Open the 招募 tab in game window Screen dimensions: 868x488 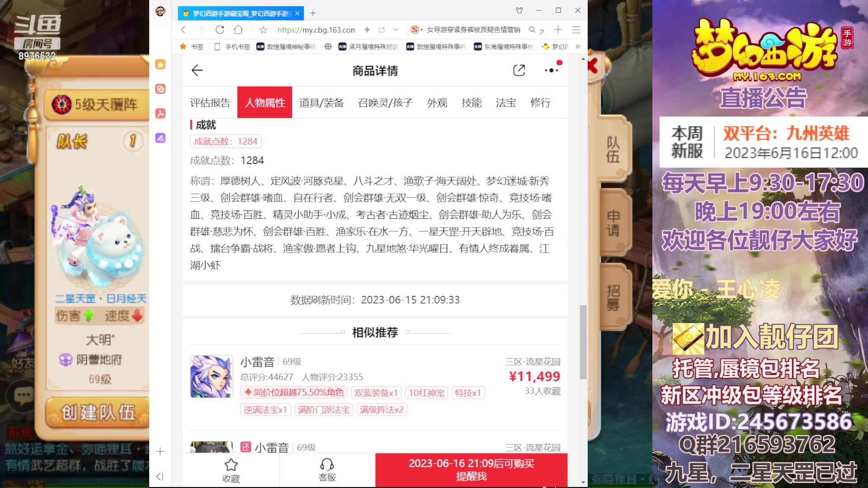coord(613,297)
